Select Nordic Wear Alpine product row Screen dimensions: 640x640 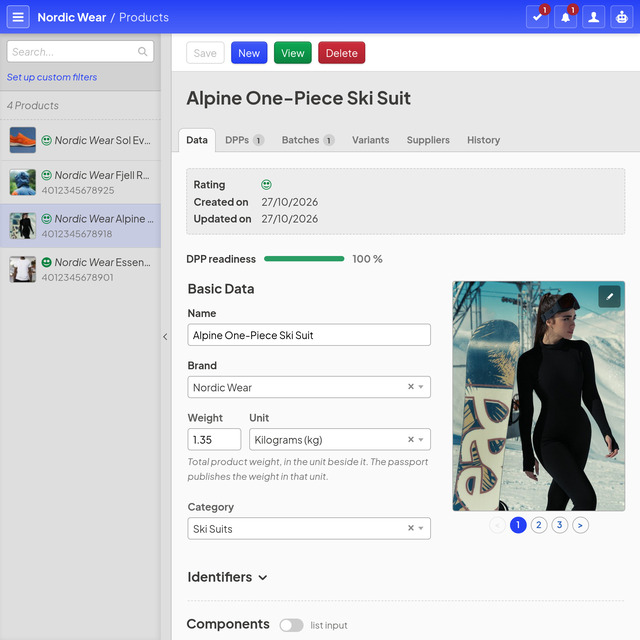[x=80, y=226]
